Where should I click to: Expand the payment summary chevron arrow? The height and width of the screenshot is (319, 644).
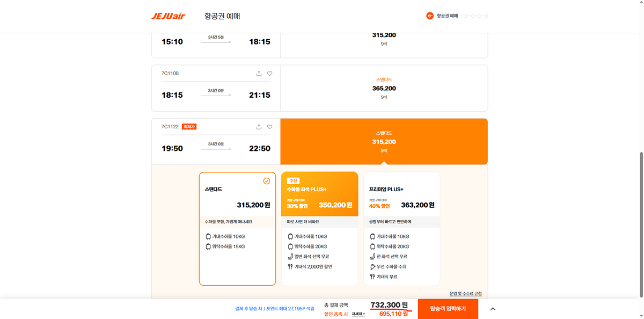493,309
